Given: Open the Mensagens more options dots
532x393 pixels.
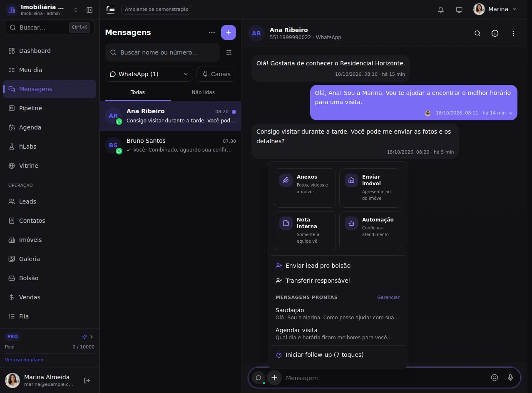Looking at the screenshot, I should click(212, 32).
